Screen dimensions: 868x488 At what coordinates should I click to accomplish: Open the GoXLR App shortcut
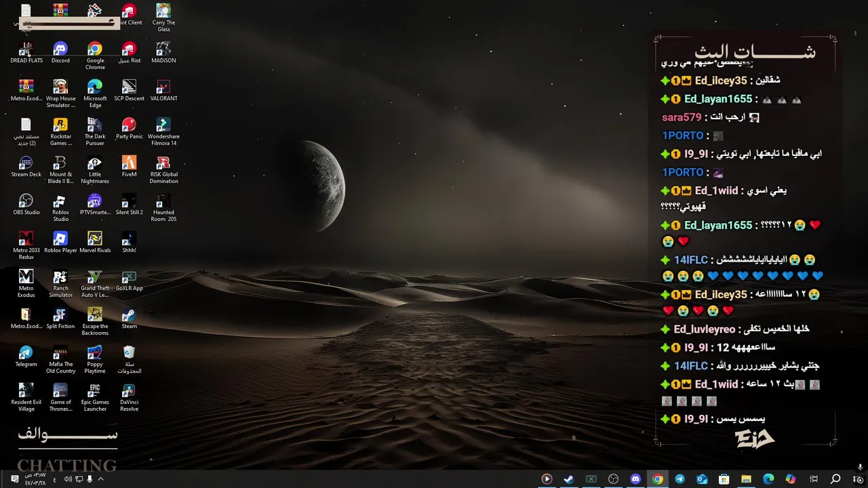(129, 281)
